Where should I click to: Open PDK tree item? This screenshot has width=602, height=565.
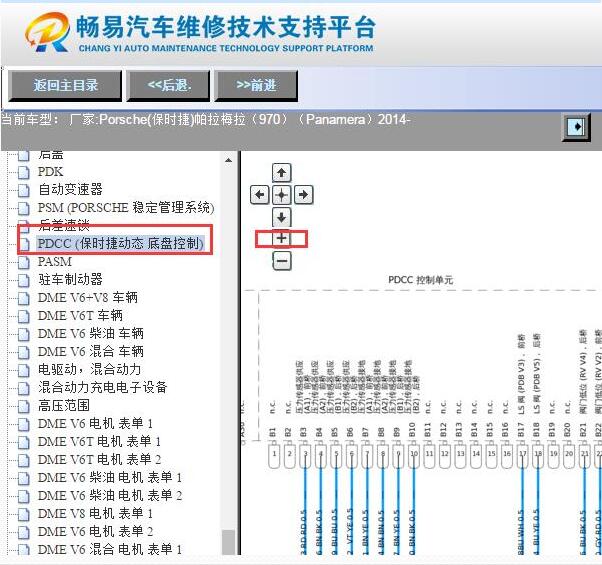pyautogui.click(x=50, y=172)
